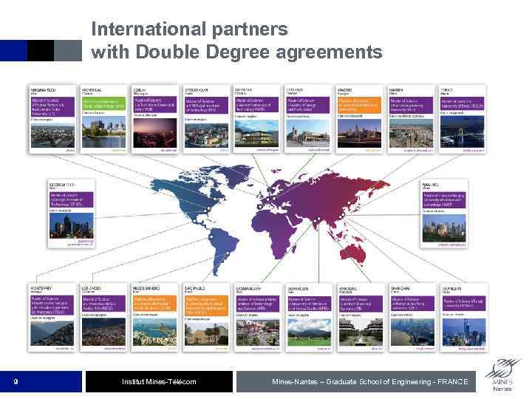Open the Georgia Tech night skyline photo
This screenshot has height=399, width=532.
click(71, 226)
